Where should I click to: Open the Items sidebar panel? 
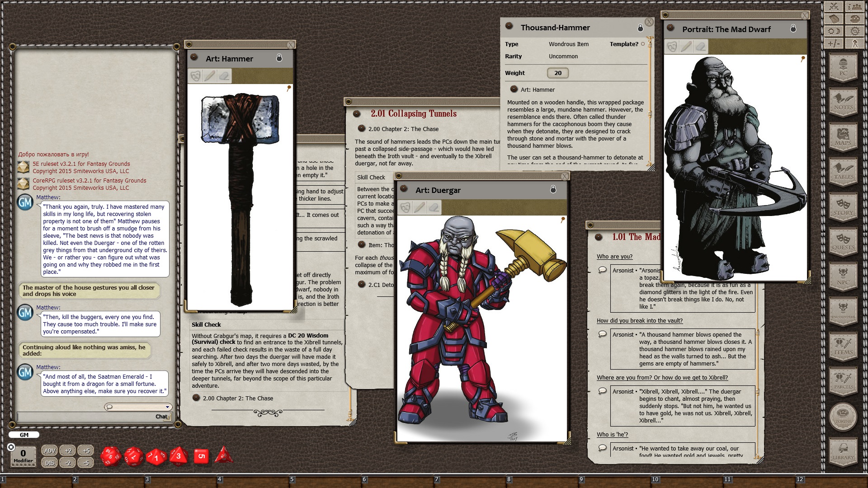click(843, 346)
